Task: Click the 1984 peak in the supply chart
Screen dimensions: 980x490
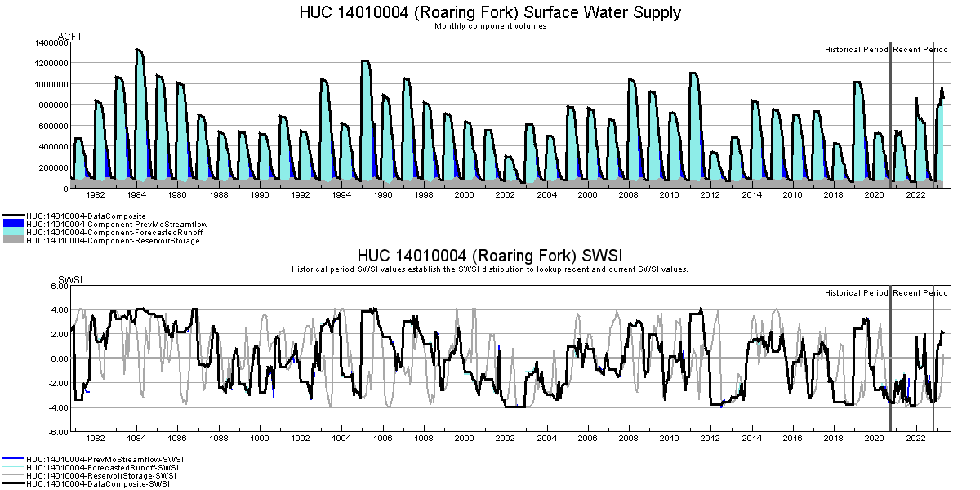Action: click(138, 51)
